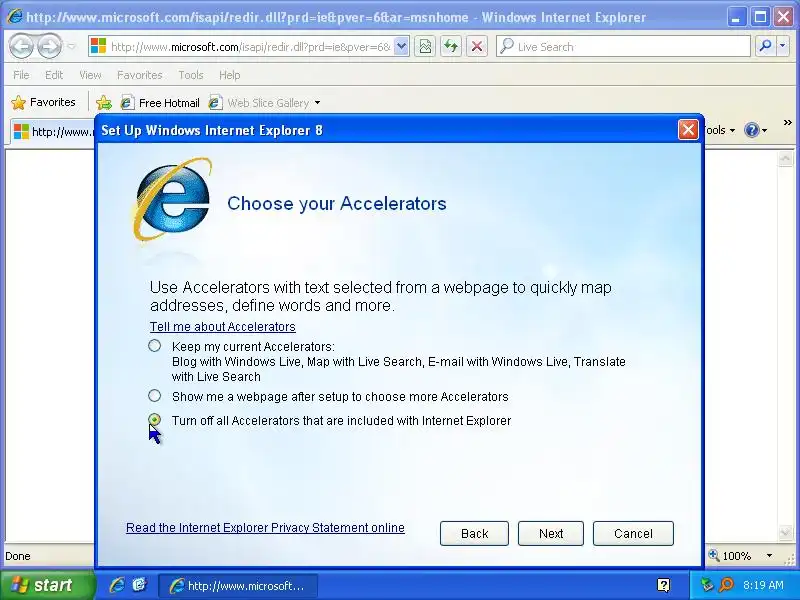Click Add to Favorites Bar star icon
Screen dimensions: 800x600
tap(104, 103)
